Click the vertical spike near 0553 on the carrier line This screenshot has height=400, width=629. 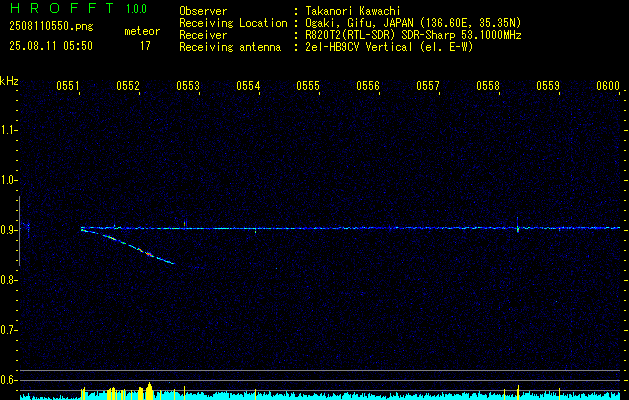185,223
